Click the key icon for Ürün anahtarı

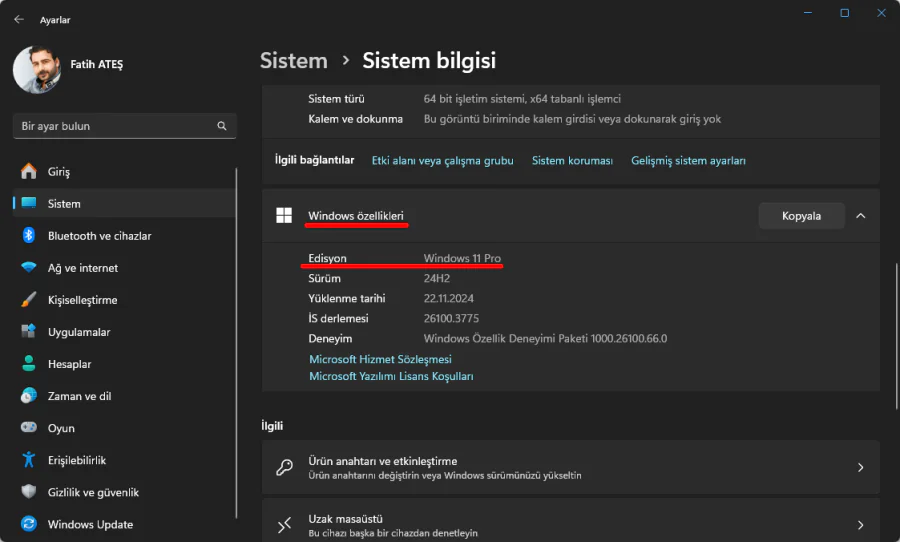(284, 467)
